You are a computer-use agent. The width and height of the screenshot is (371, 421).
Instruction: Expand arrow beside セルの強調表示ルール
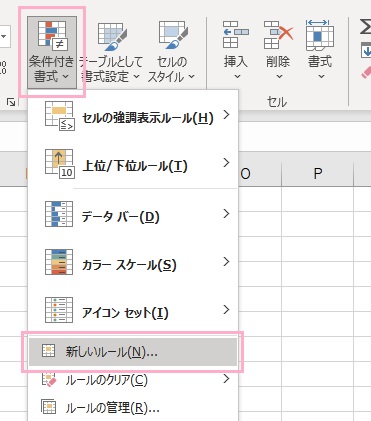tap(226, 115)
